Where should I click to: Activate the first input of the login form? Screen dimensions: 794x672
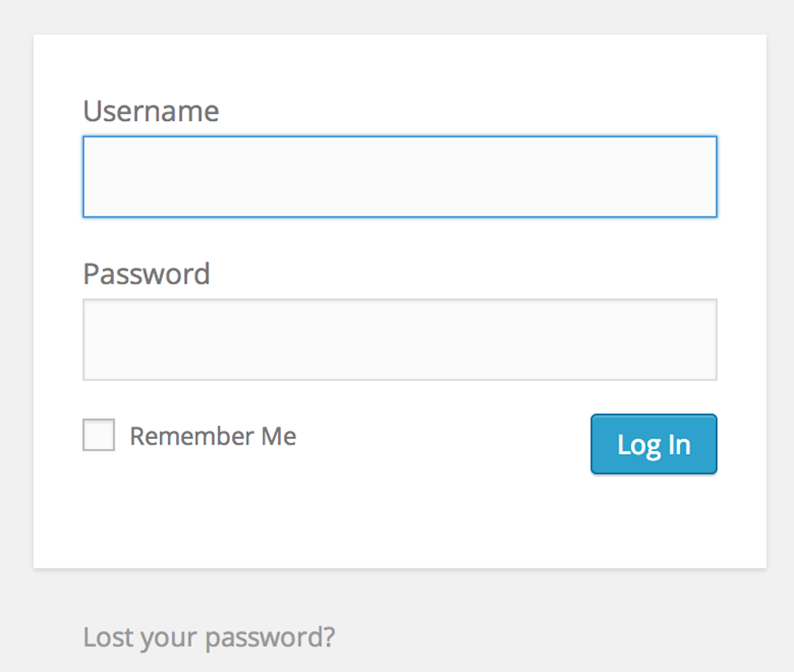point(399,177)
